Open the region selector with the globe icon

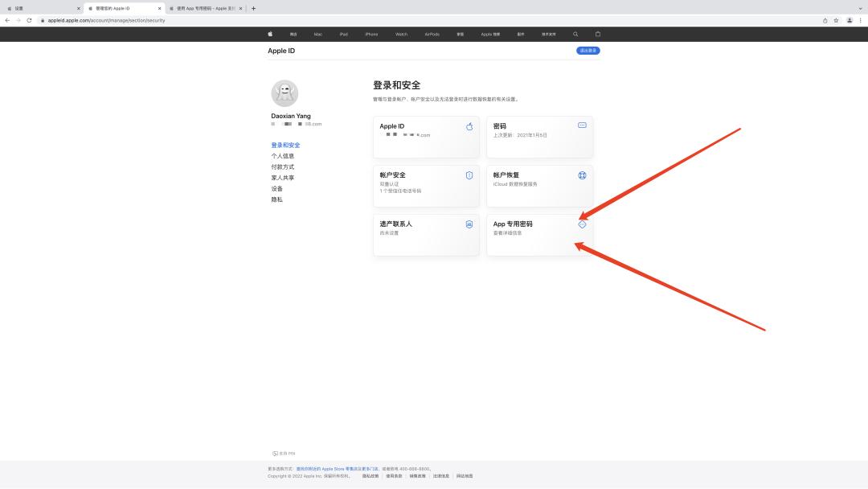tap(283, 453)
